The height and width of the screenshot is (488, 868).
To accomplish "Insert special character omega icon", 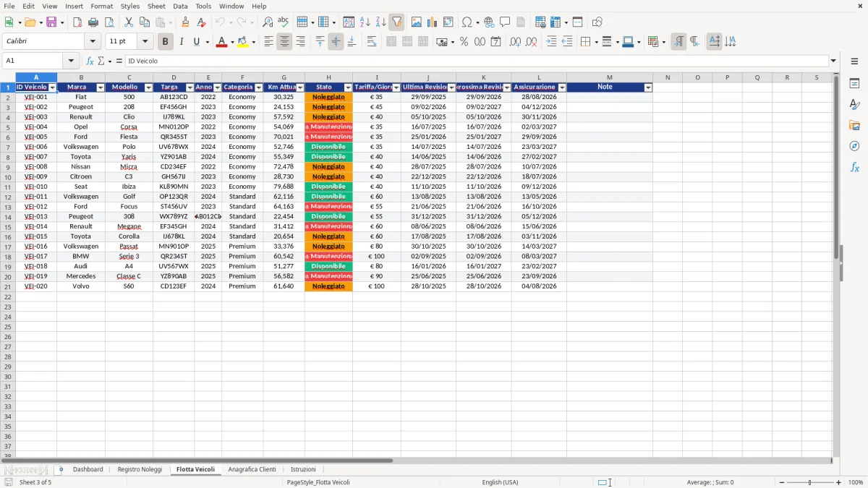I will (467, 22).
